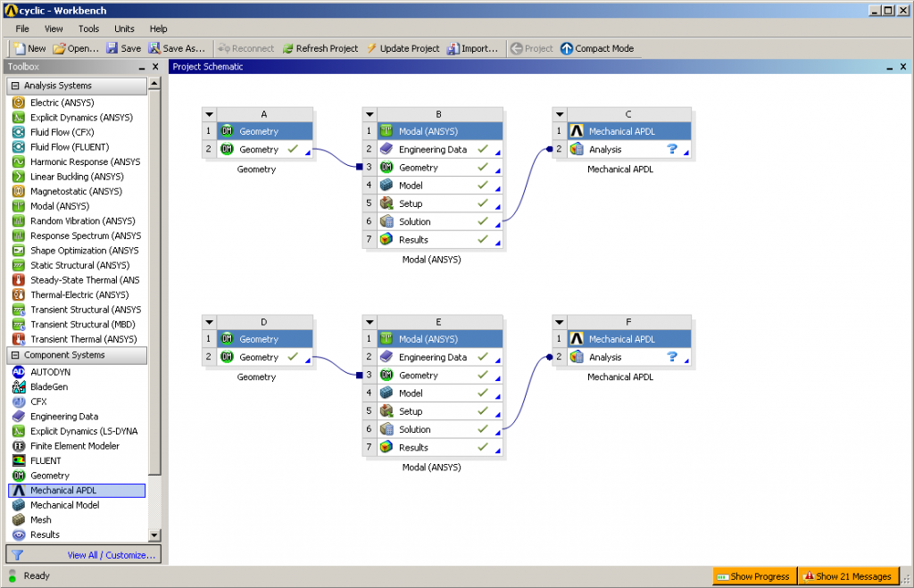The width and height of the screenshot is (914, 588).
Task: Open dropdown arrow of system A header
Action: point(208,114)
